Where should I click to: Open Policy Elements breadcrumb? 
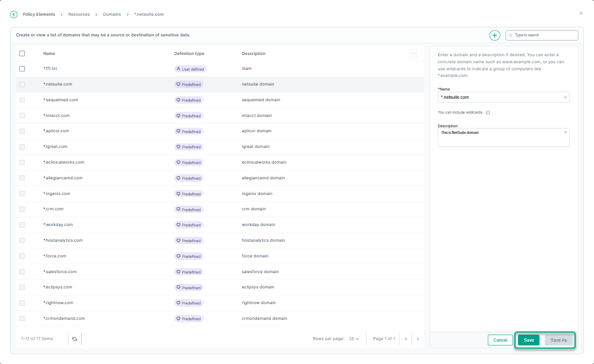(x=39, y=14)
